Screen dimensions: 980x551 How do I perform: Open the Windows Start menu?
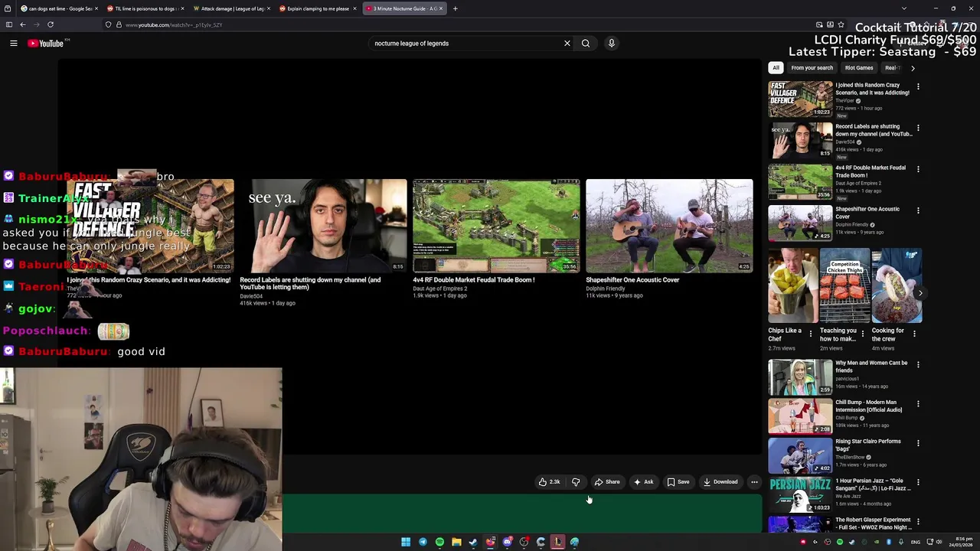click(x=406, y=542)
